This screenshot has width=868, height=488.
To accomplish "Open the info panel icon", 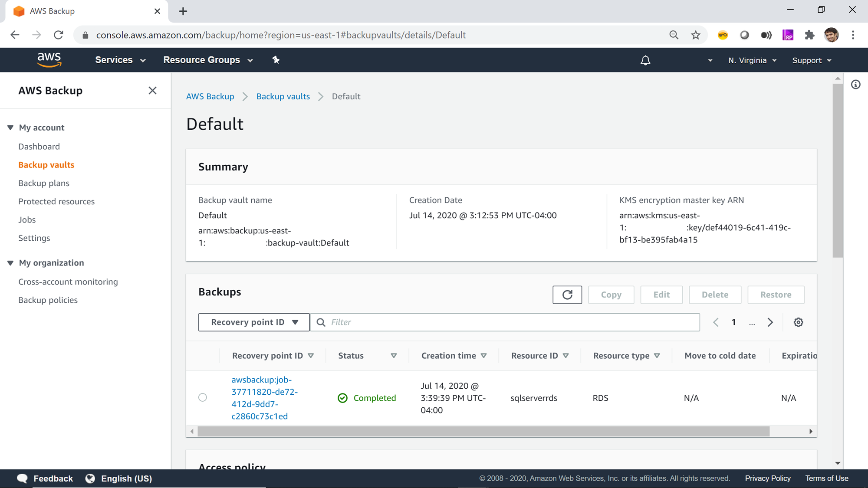I will point(855,85).
